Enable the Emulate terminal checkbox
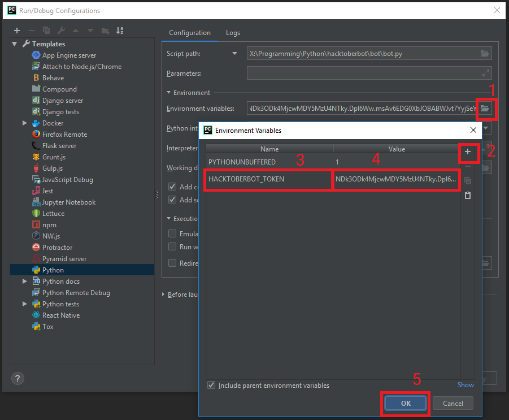The width and height of the screenshot is (509, 420). tap(172, 233)
